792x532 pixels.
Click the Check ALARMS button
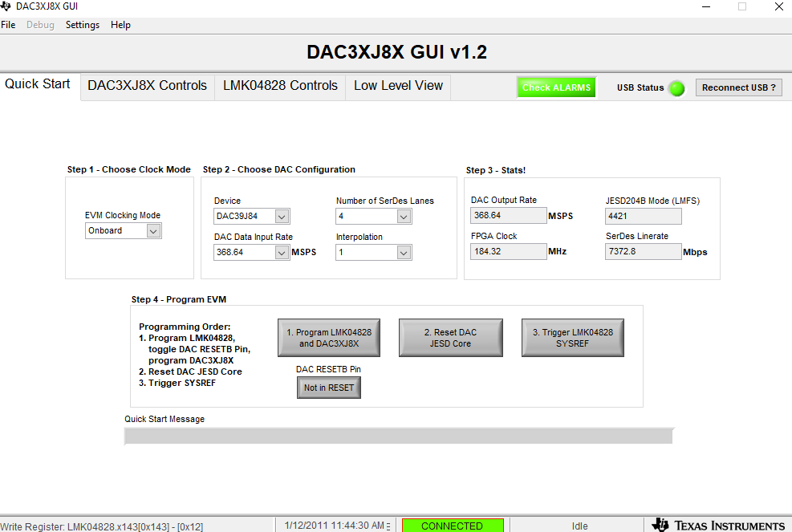coord(557,87)
